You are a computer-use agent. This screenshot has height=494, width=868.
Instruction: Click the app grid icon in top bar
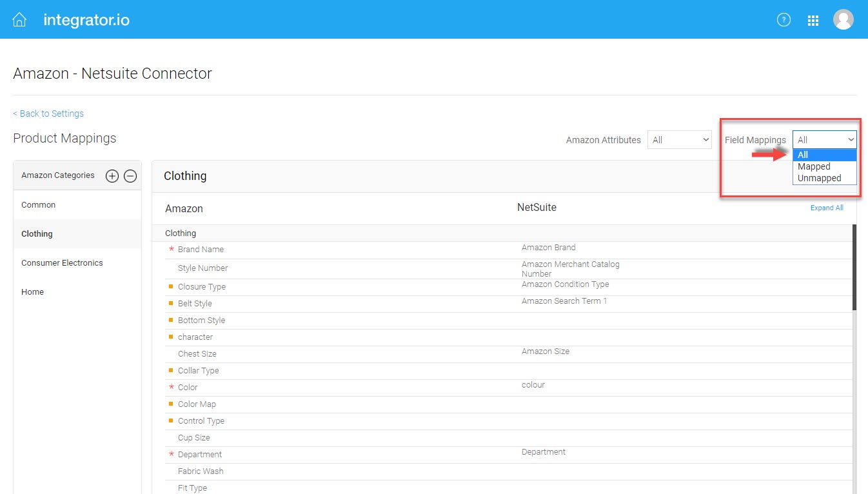click(813, 20)
